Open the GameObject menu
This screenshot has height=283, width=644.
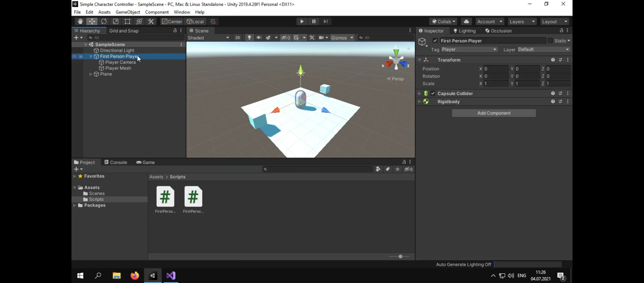coord(128,12)
